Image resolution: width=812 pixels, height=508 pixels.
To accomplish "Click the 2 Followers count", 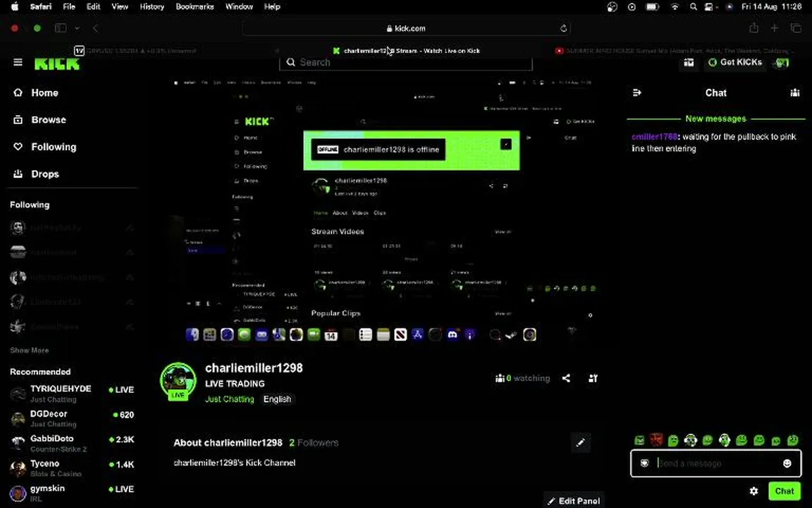I will (x=314, y=442).
